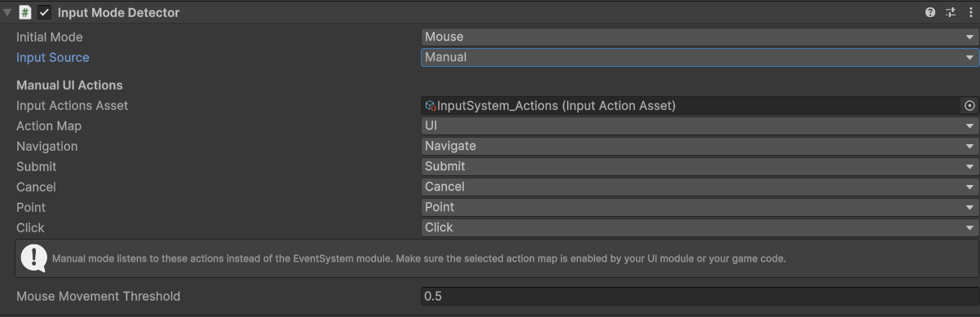Click the Input Actions Asset object field
Screen dimensions: 980x317
tap(692, 106)
